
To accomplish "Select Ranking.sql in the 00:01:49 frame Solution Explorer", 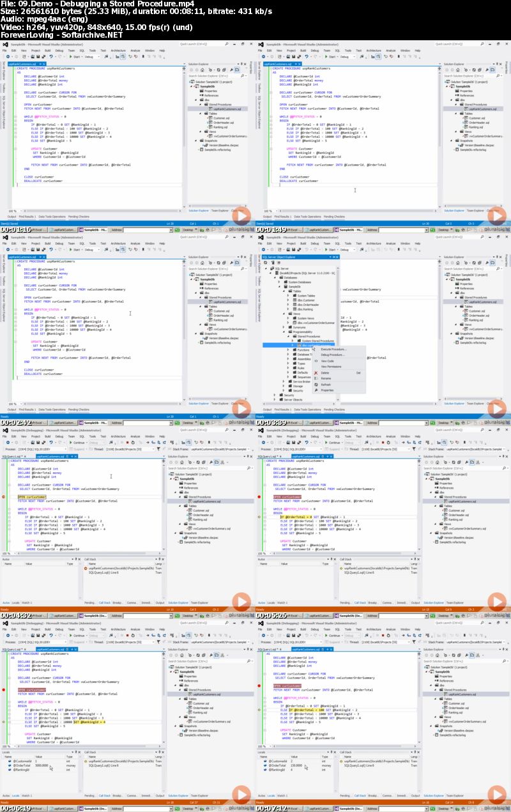I will click(x=477, y=127).
